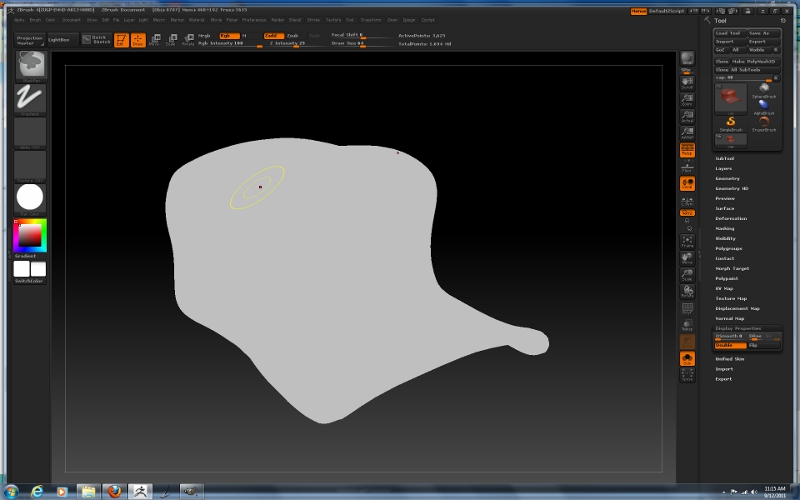Select the SimpleBrush tool icon
Screen dimensions: 800x500
point(731,123)
